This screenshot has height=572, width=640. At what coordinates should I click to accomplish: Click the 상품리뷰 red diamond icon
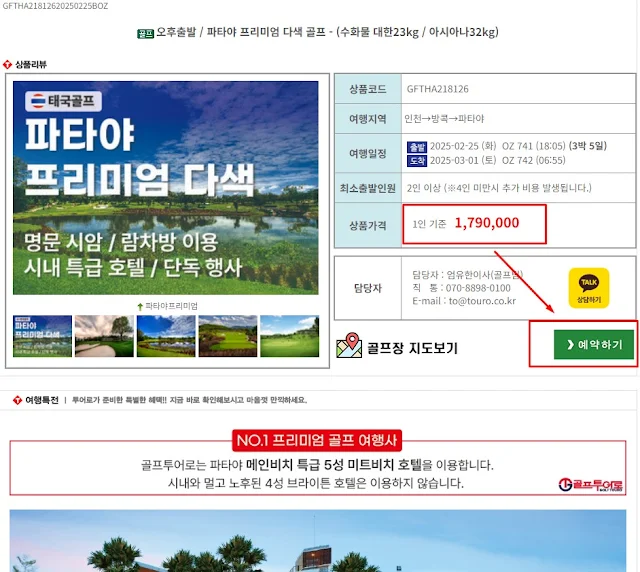7,65
